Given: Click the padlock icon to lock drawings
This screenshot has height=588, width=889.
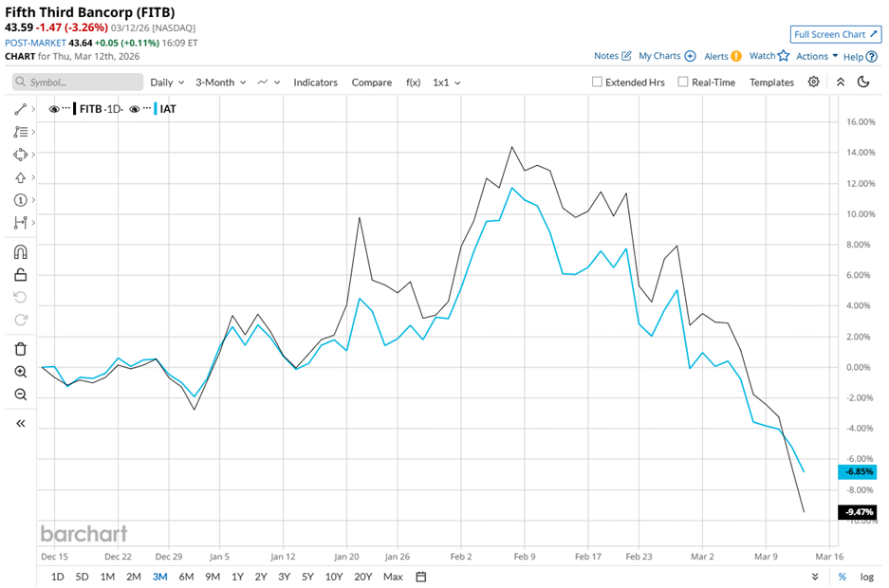Looking at the screenshot, I should point(18,274).
